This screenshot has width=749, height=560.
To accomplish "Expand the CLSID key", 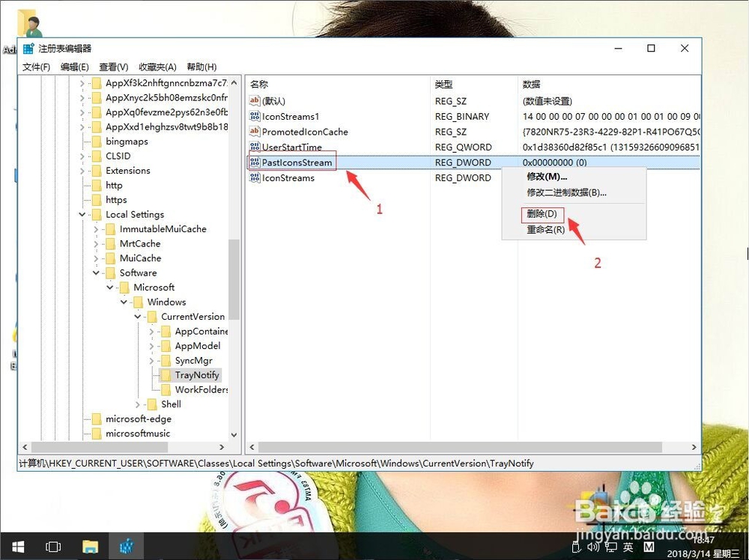I will coord(82,156).
